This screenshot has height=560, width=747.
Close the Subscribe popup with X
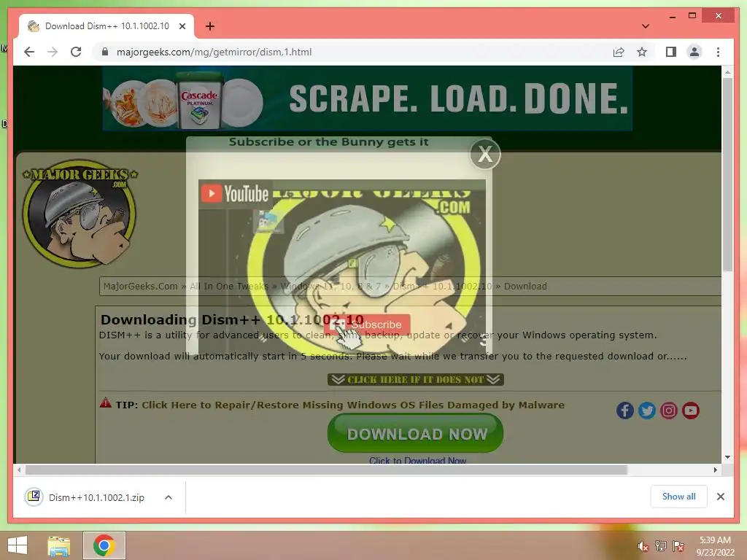[485, 154]
